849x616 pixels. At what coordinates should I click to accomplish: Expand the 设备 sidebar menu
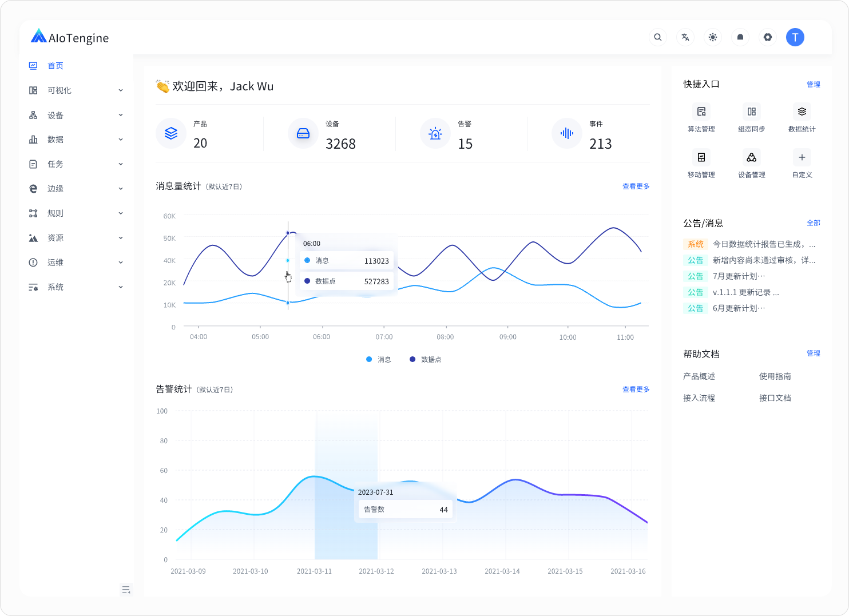pyautogui.click(x=55, y=114)
